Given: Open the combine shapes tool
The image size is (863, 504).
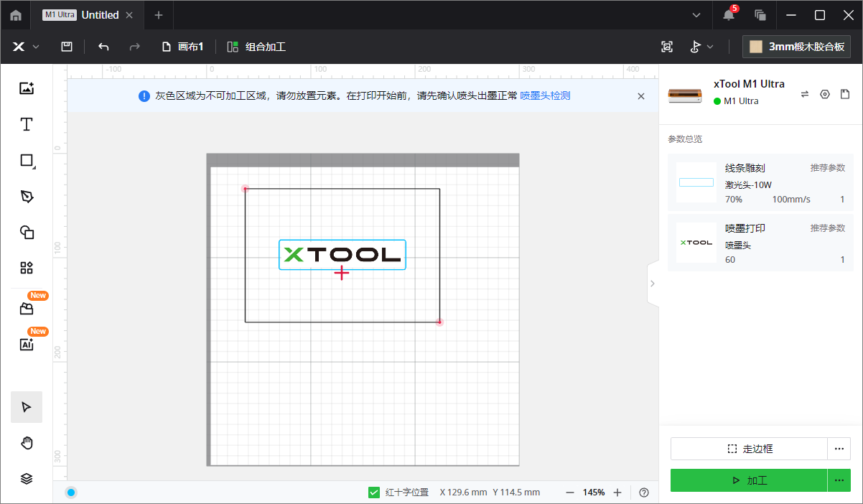Looking at the screenshot, I should tap(27, 232).
